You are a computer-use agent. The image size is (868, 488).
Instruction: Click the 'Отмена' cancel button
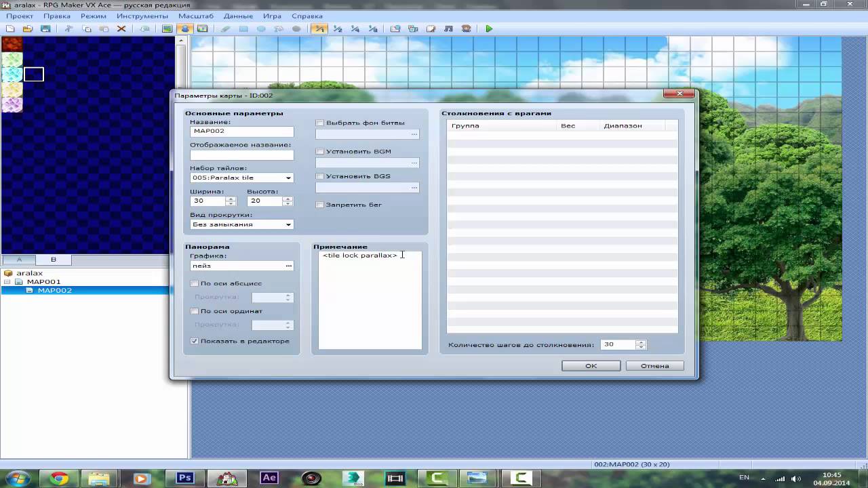[654, 365]
